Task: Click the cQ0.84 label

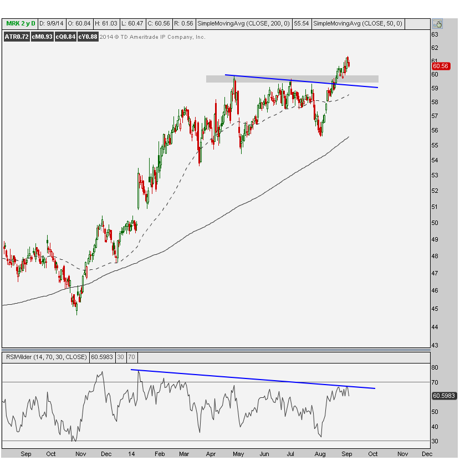Action: [x=65, y=37]
